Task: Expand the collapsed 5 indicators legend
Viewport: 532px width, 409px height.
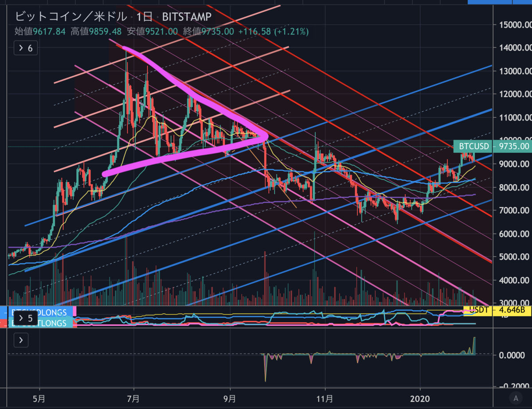Action: click(x=25, y=318)
